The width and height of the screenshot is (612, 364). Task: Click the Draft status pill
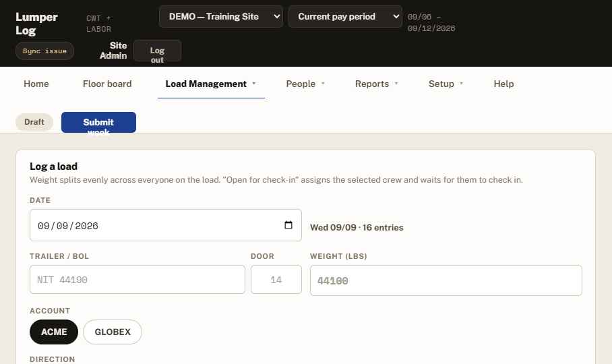(x=34, y=122)
